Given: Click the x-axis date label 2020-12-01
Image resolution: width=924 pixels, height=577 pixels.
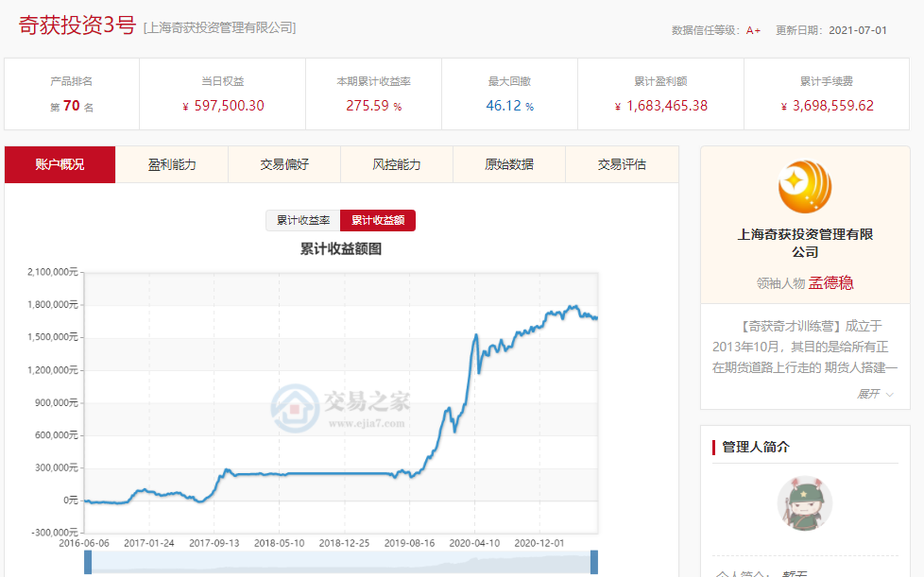Looking at the screenshot, I should (539, 543).
